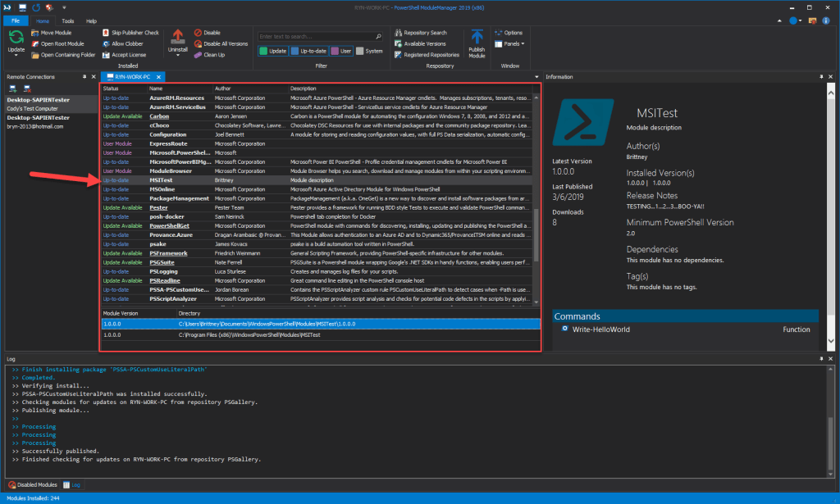The height and width of the screenshot is (504, 840).
Task: Click the computer icon in quick access toolbar
Action: (x=22, y=7)
